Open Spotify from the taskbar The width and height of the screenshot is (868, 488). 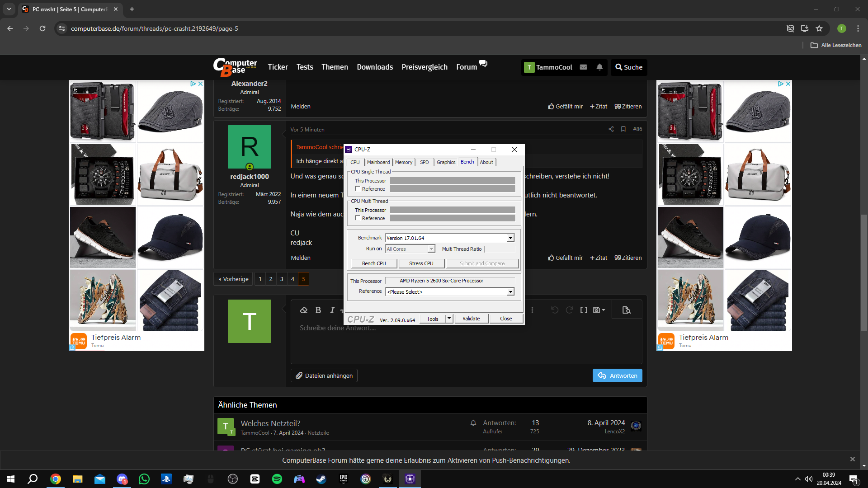[x=277, y=479]
